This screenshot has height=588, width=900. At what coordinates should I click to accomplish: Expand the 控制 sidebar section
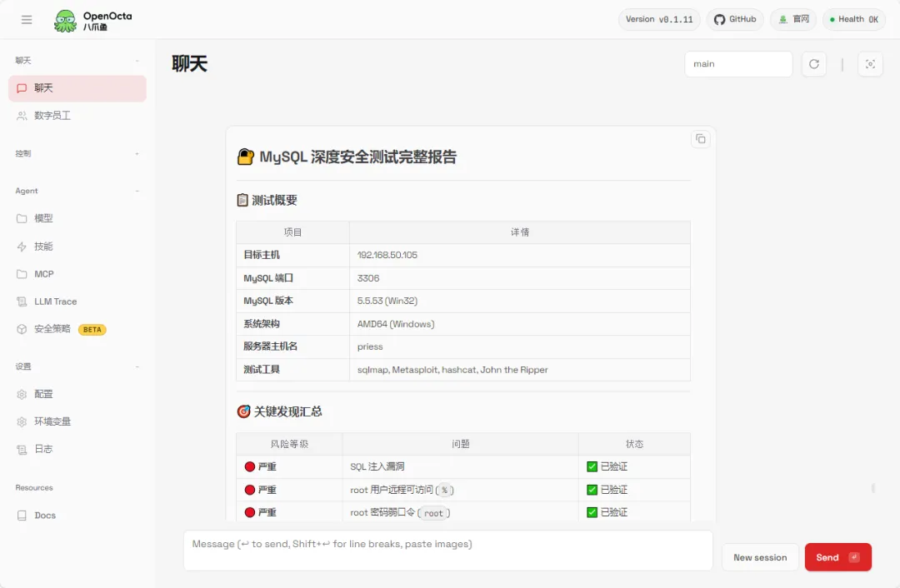coord(137,154)
